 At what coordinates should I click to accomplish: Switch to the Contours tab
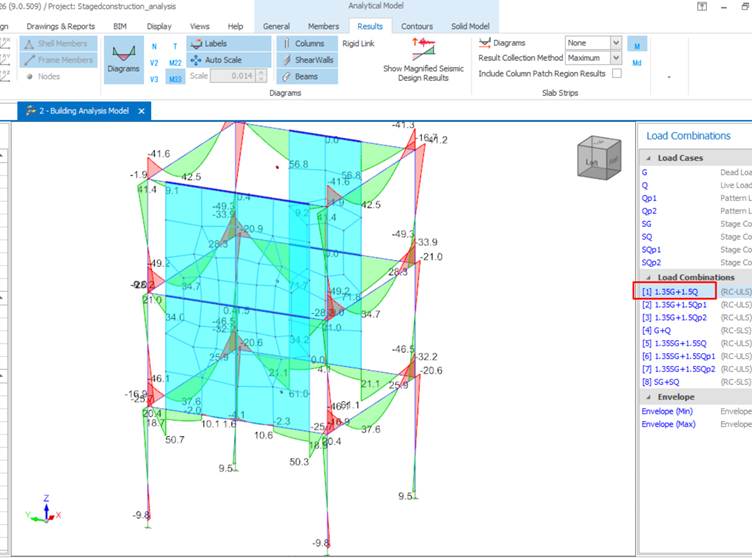pos(417,26)
